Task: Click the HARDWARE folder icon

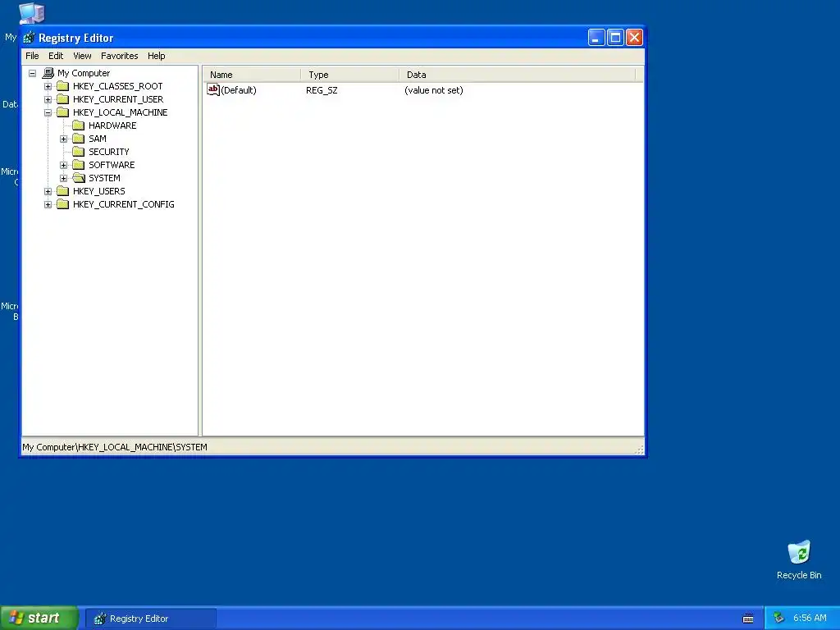Action: [x=78, y=126]
